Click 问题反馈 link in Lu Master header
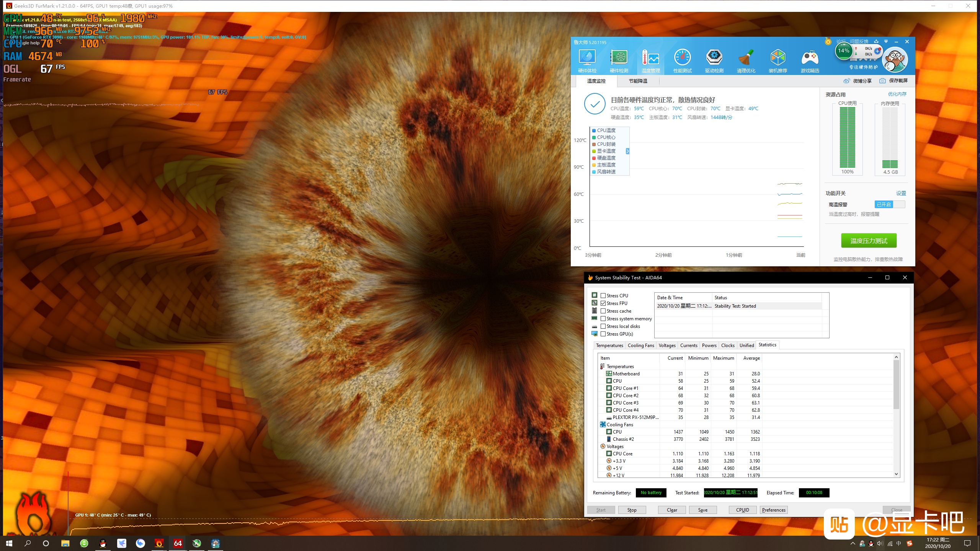Viewport: 980px width, 551px height. tap(859, 41)
